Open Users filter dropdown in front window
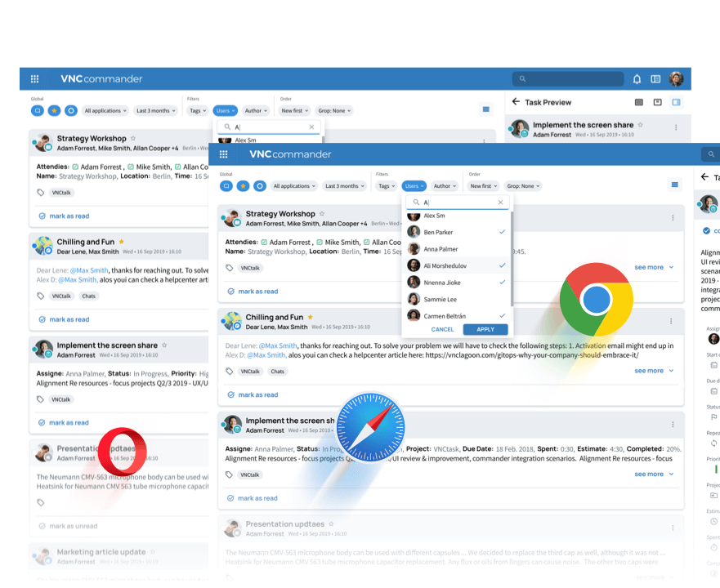This screenshot has height=588, width=720. [x=414, y=186]
